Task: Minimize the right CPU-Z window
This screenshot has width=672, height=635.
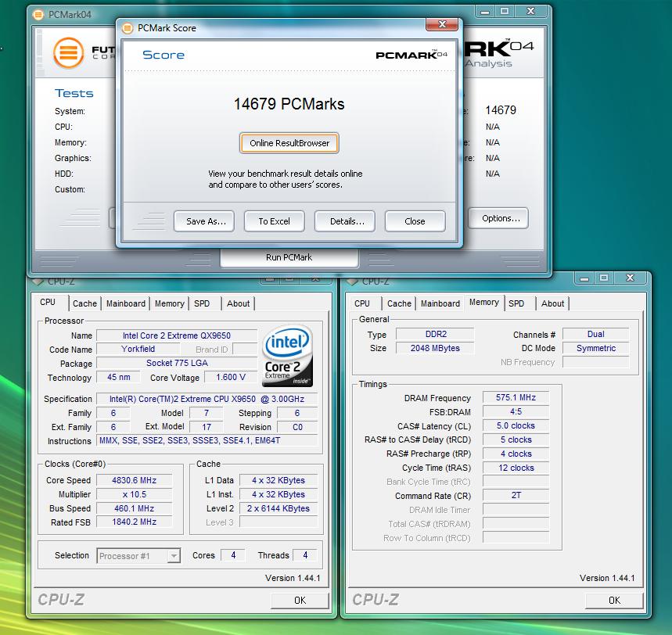Action: 584,278
